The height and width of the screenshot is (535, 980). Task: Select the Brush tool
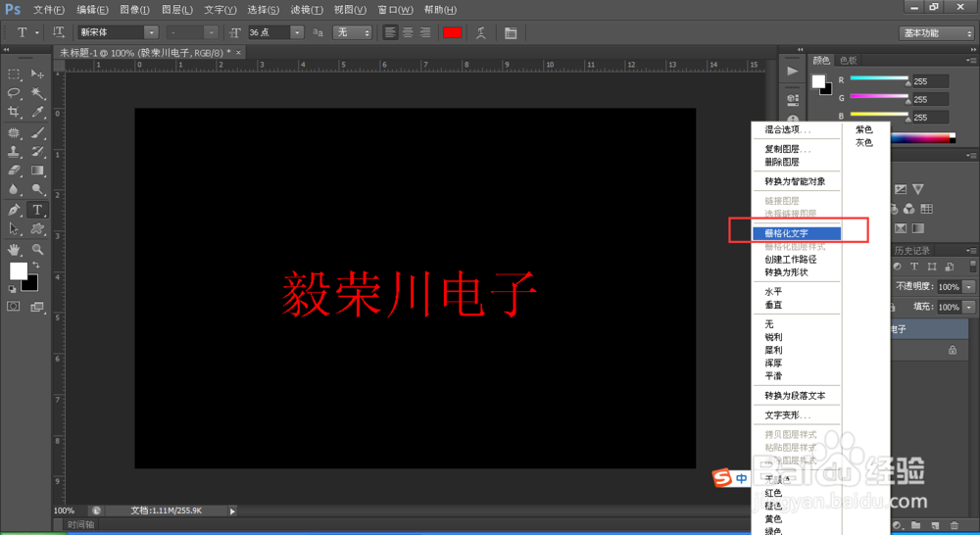coord(37,132)
